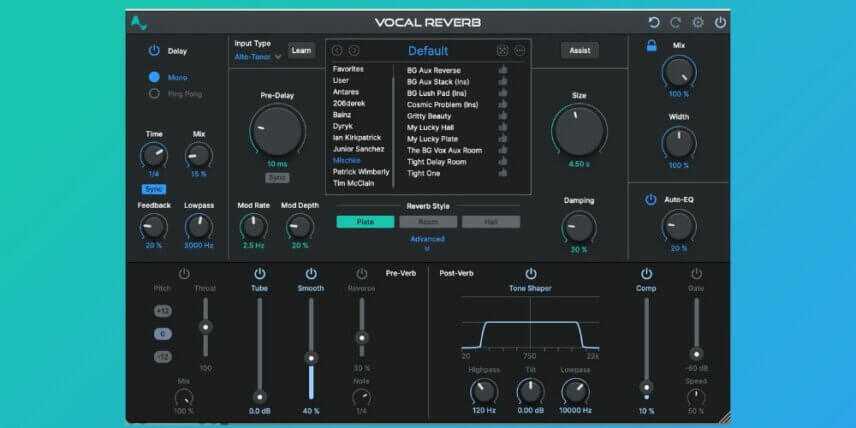Choose the Gritty Beauty preset

click(429, 116)
